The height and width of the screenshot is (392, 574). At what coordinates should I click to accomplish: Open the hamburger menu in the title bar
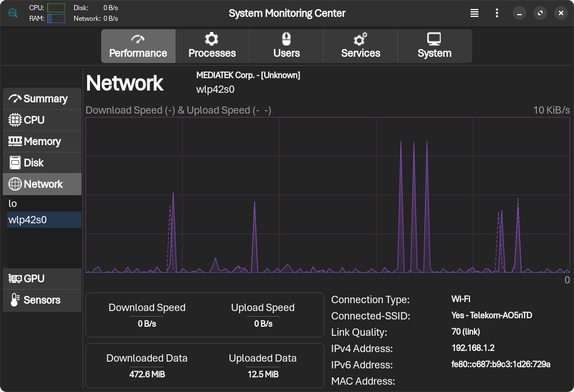coord(474,13)
